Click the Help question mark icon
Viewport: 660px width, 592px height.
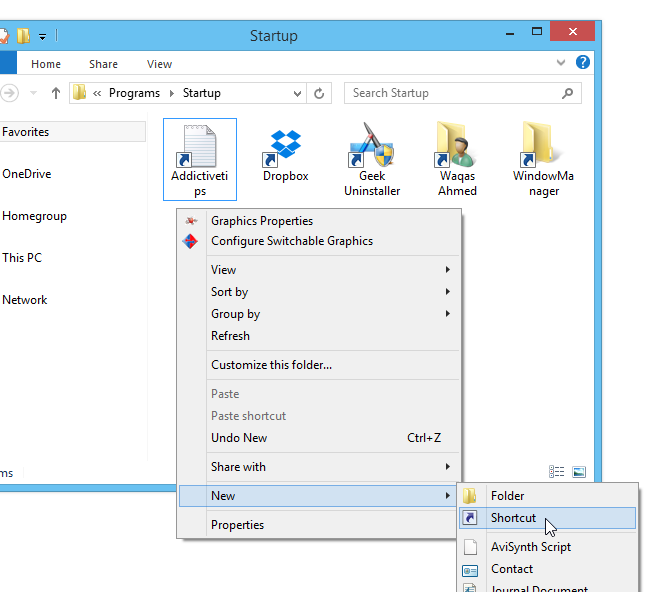point(583,63)
